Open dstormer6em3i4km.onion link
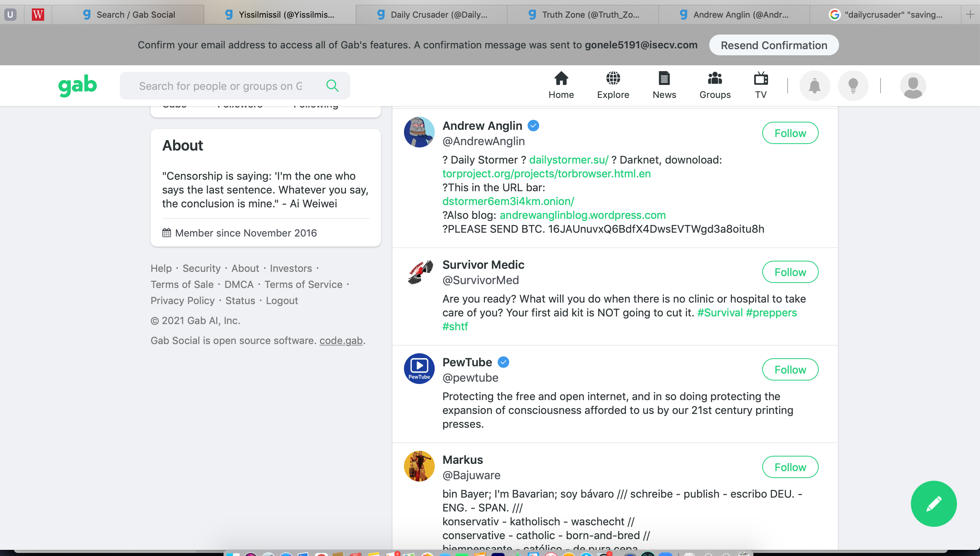 pos(508,201)
